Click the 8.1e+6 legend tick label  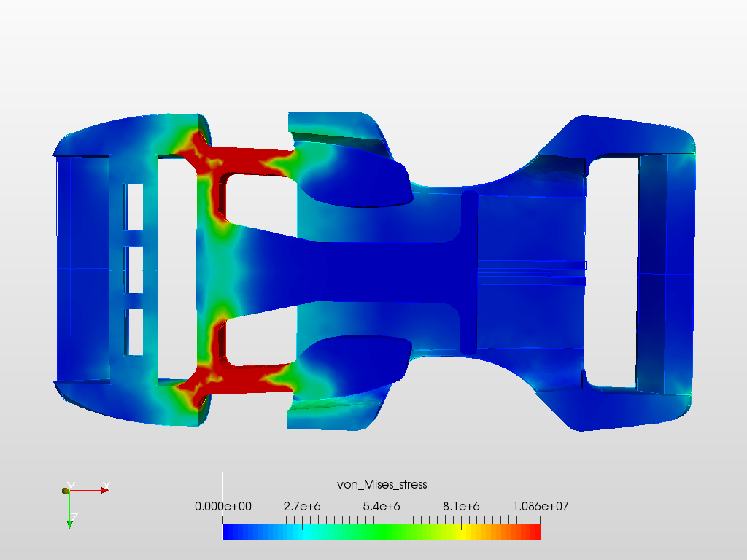[x=460, y=505]
